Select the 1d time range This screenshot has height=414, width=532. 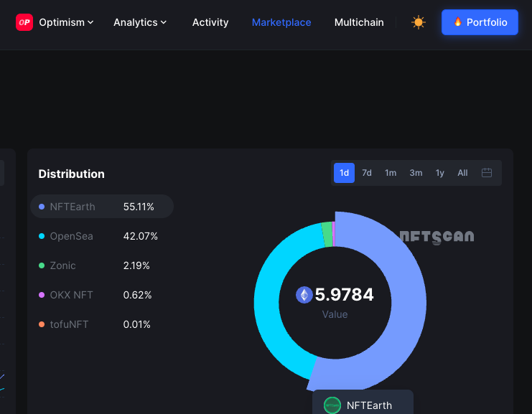(344, 173)
